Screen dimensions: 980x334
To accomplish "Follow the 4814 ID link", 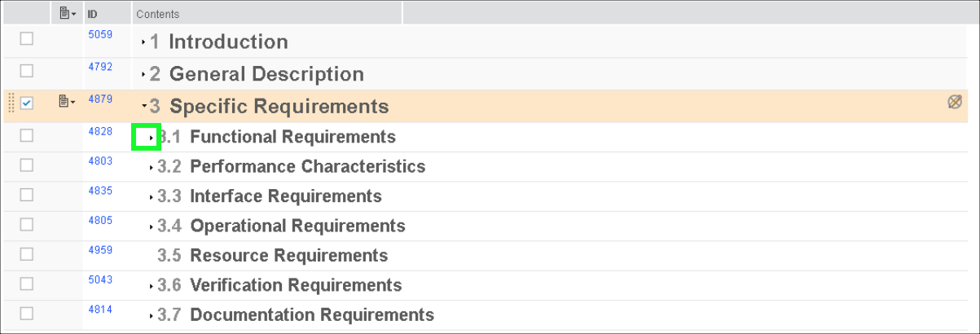I will (x=100, y=310).
